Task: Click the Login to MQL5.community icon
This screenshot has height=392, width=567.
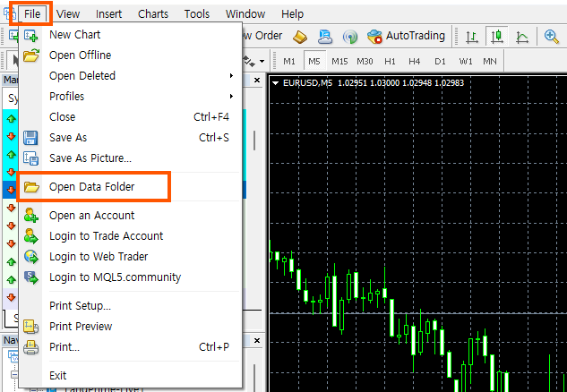Action: point(31,277)
